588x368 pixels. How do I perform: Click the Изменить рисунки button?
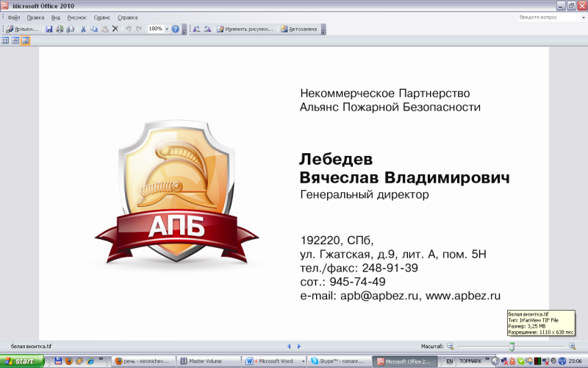245,29
